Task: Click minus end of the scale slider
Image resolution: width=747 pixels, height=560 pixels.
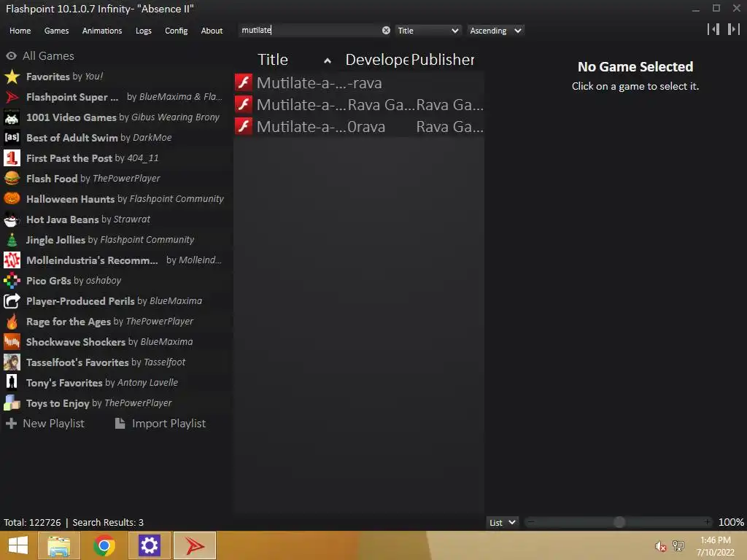Action: (530, 522)
